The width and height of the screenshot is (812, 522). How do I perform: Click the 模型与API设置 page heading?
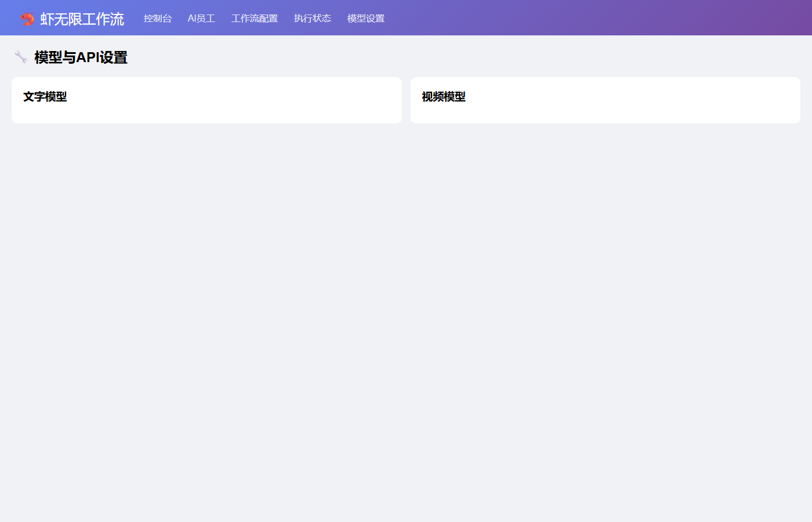81,57
